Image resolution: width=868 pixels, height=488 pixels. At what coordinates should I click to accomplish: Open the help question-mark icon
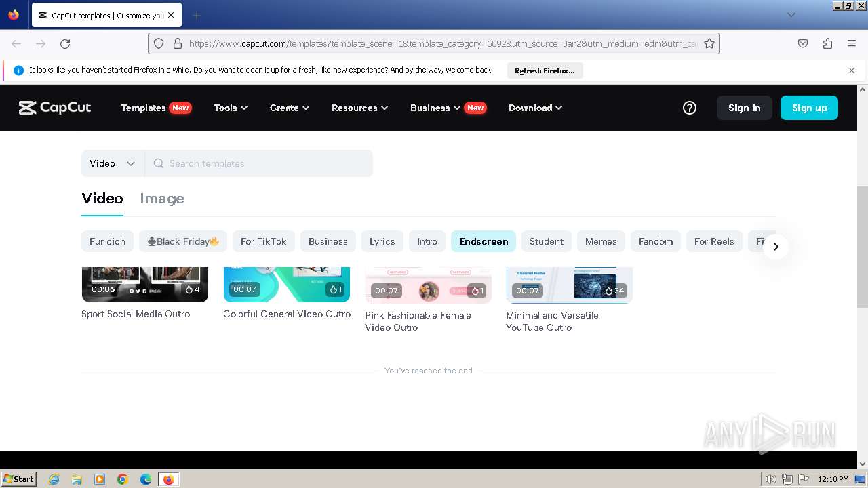click(690, 108)
